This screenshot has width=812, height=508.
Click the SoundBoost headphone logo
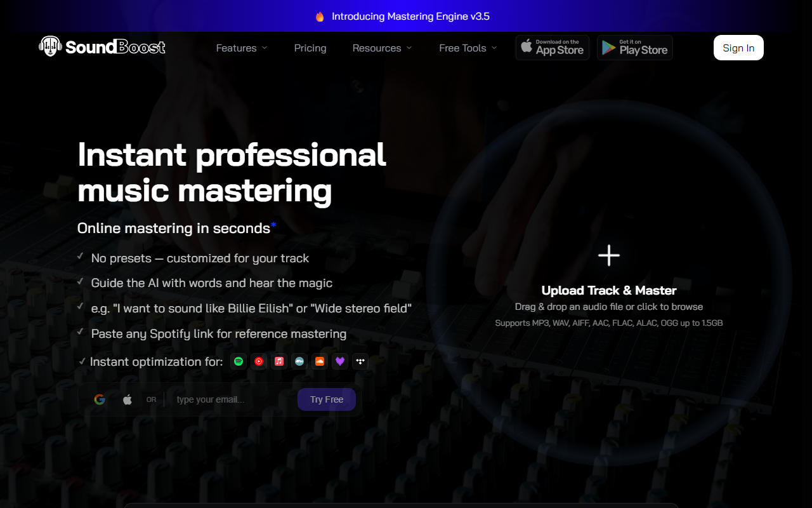tap(50, 46)
